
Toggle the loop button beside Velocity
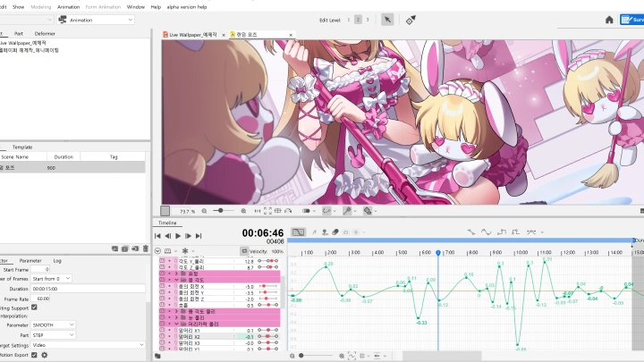[244, 251]
